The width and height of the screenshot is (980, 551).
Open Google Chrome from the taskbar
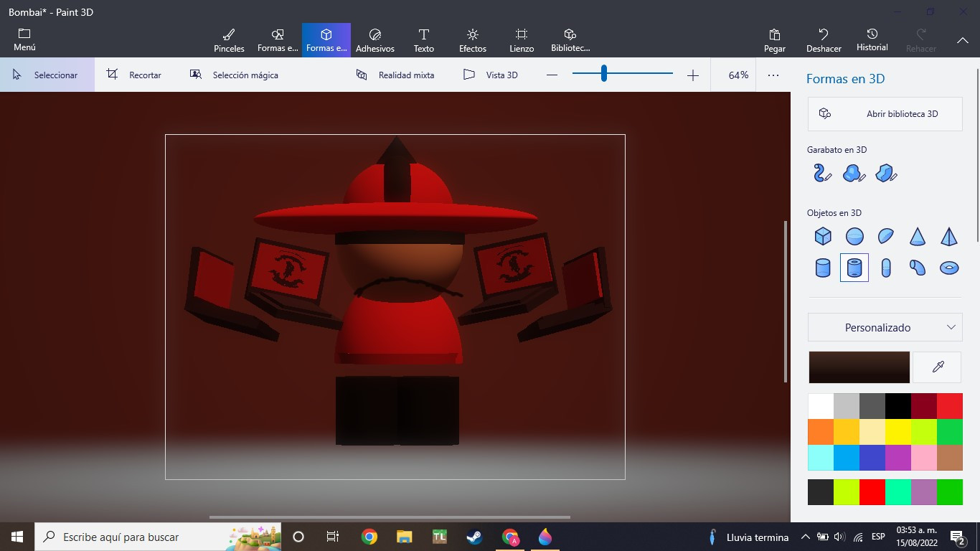tap(369, 537)
